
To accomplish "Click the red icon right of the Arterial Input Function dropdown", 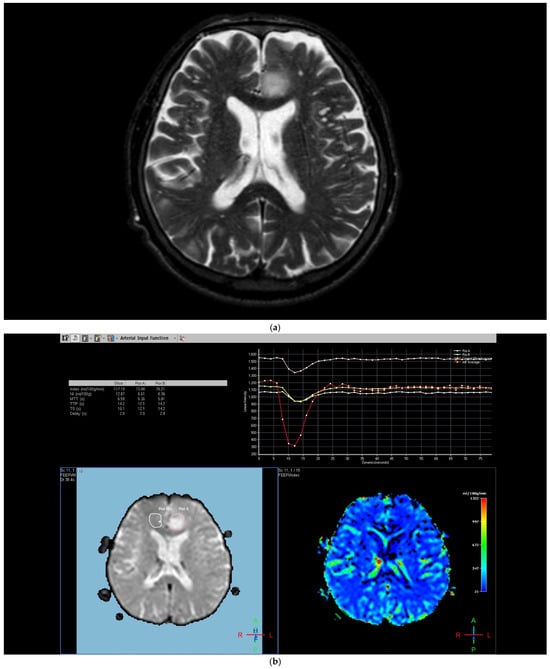I will pyautogui.click(x=183, y=338).
